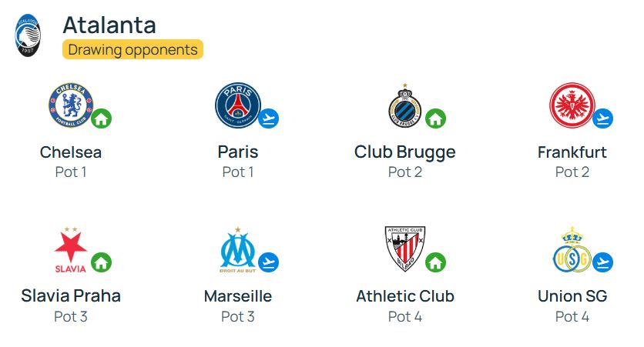Select the Chelsea club logo
The width and height of the screenshot is (644, 347).
[x=71, y=105]
